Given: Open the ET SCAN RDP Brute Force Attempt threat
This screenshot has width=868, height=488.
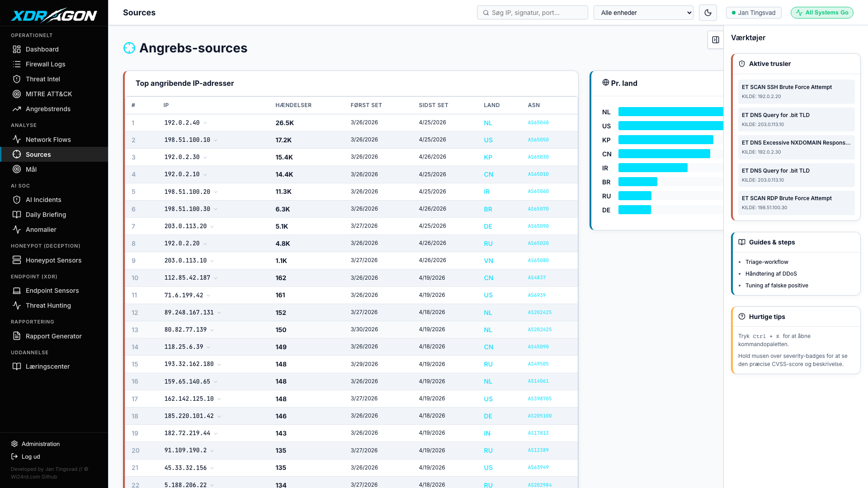Looking at the screenshot, I should click(x=797, y=203).
